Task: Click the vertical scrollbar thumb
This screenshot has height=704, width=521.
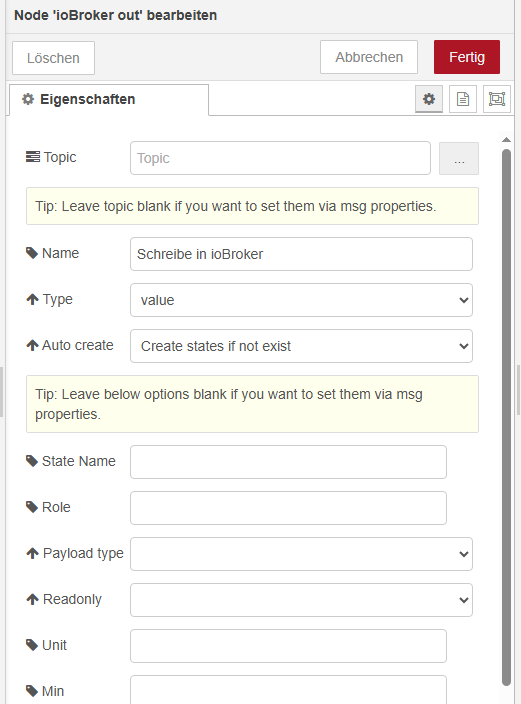Action: [x=506, y=418]
